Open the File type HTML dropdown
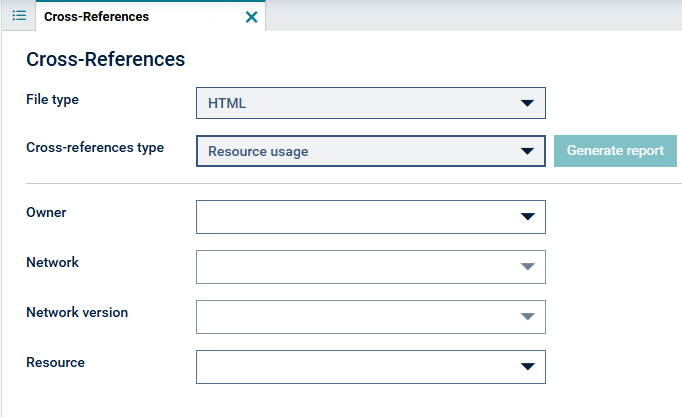Viewport: 682px width, 417px height. [371, 103]
